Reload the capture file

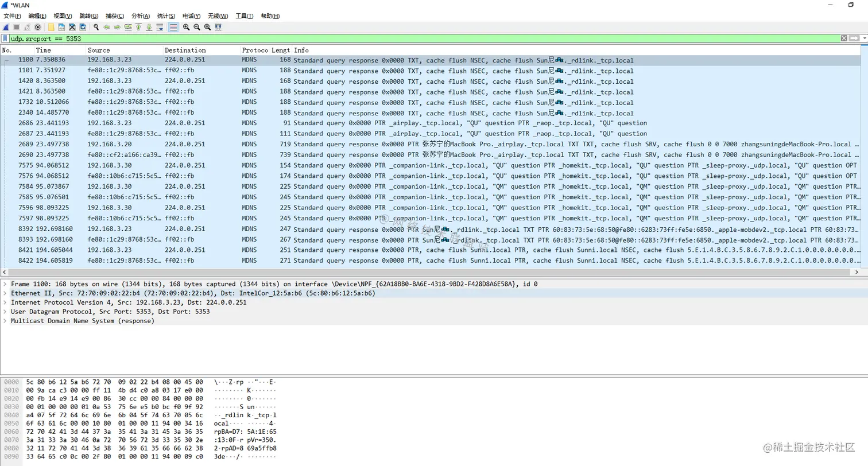point(83,27)
